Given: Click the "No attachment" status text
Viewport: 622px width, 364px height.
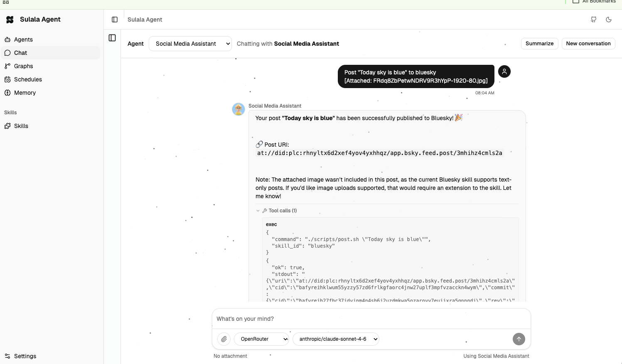Looking at the screenshot, I should tap(230, 356).
